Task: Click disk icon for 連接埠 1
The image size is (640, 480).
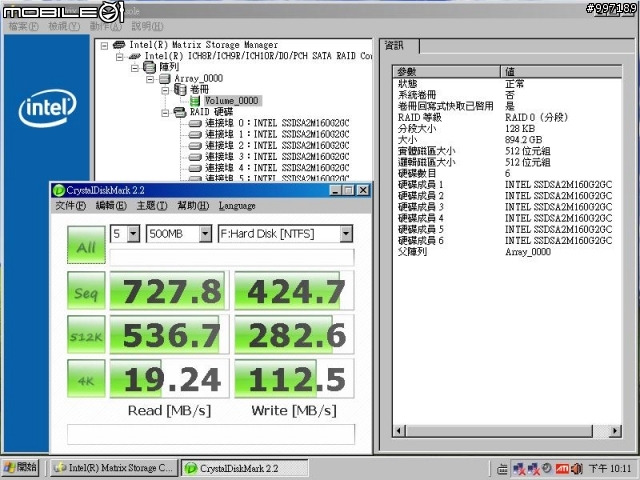Action: pos(195,134)
